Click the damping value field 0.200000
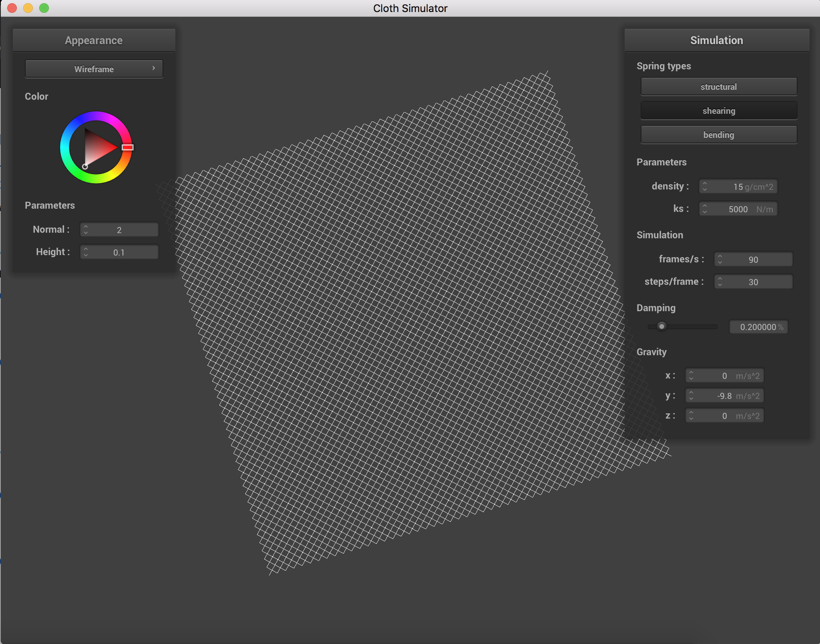Viewport: 820px width, 644px height. pyautogui.click(x=758, y=327)
